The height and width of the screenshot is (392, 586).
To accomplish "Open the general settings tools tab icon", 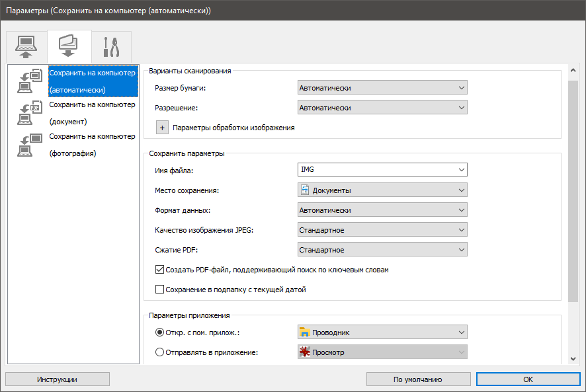I will coord(111,47).
